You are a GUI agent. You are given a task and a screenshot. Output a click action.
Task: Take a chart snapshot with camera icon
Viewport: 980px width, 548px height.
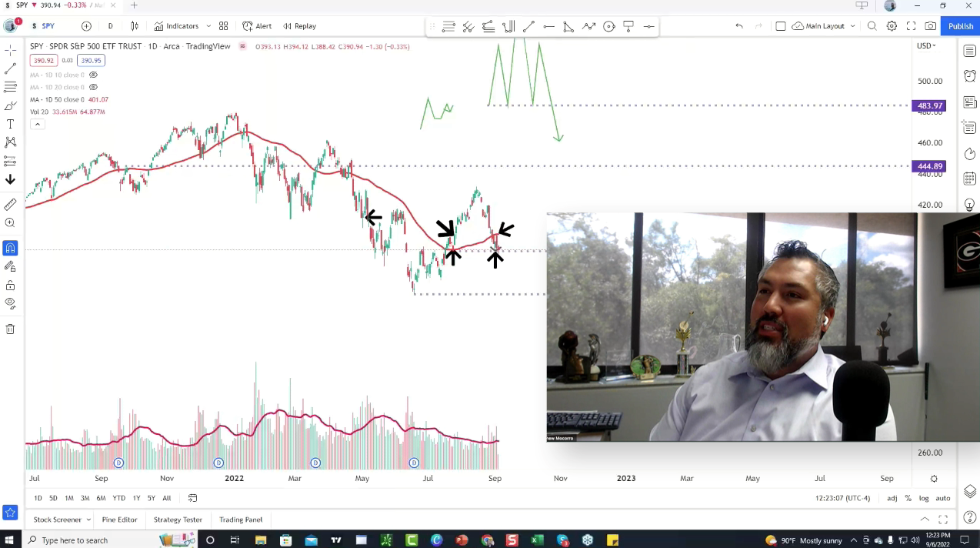(x=931, y=26)
